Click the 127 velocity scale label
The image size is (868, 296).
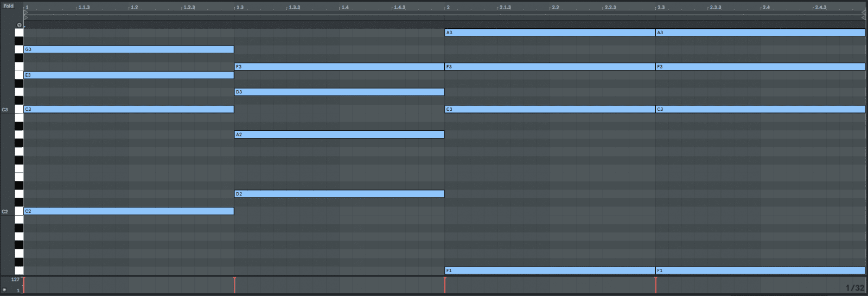15,279
